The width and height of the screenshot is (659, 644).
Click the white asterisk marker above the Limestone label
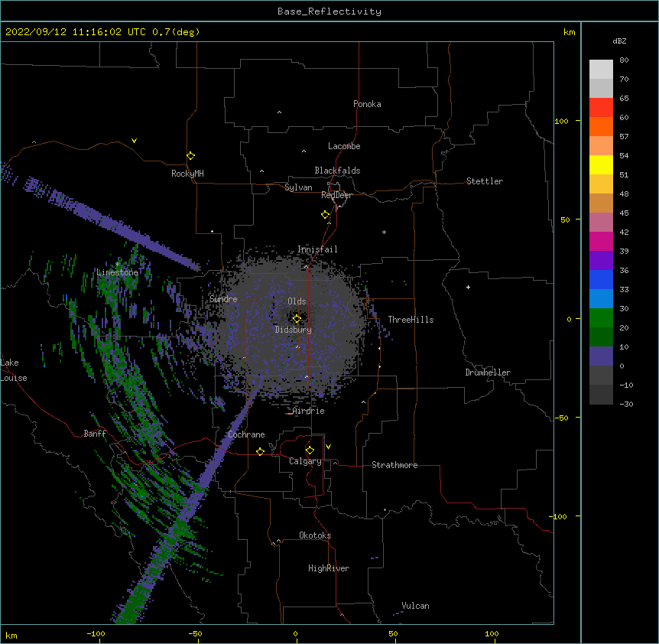[x=118, y=265]
